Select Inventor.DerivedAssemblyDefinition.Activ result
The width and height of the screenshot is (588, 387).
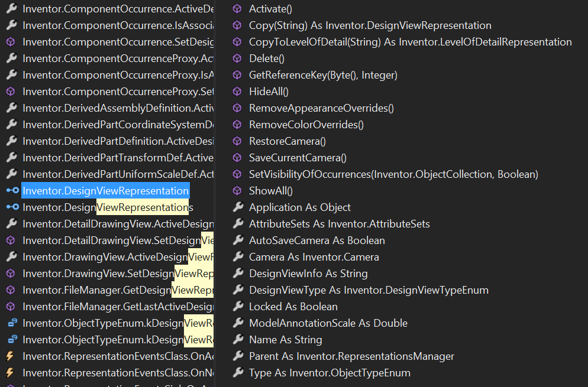tap(118, 108)
